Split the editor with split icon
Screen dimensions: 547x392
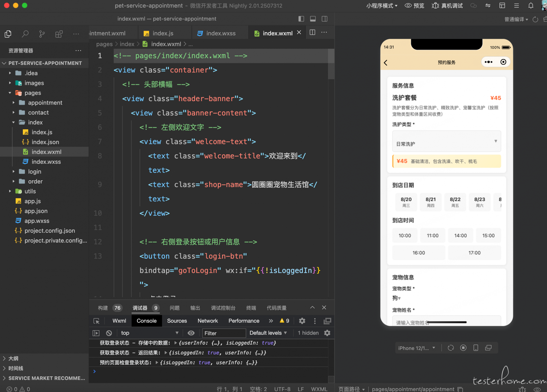pos(312,32)
